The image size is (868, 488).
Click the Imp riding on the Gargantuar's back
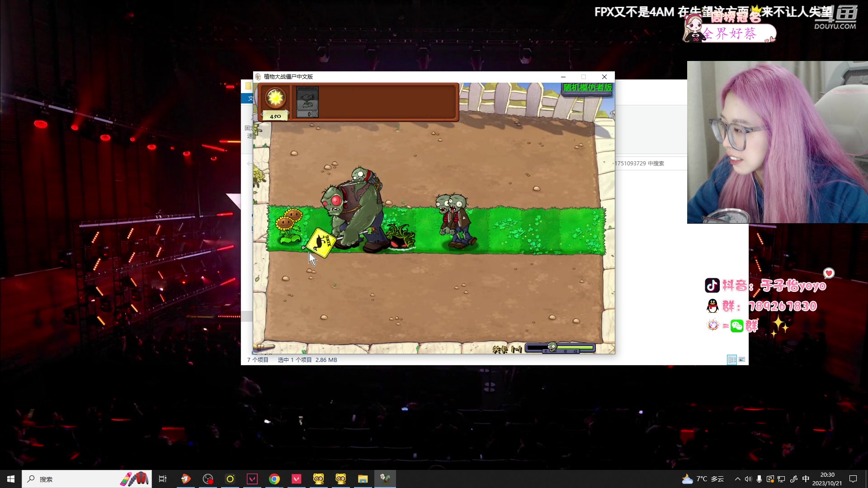click(366, 177)
